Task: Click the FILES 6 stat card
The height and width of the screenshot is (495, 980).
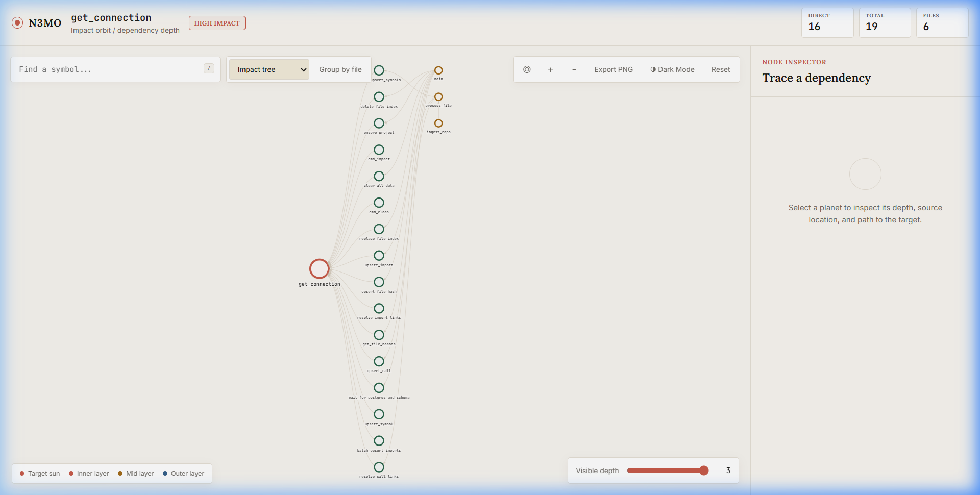Action: (x=942, y=22)
